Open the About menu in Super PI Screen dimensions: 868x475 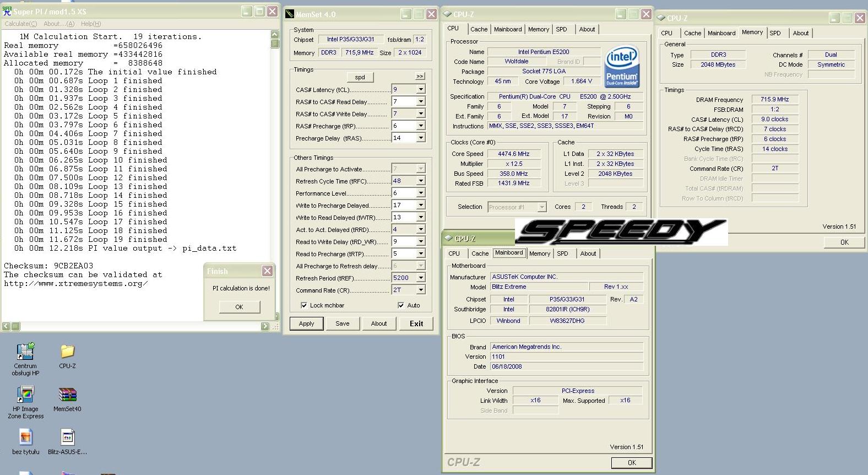click(59, 24)
